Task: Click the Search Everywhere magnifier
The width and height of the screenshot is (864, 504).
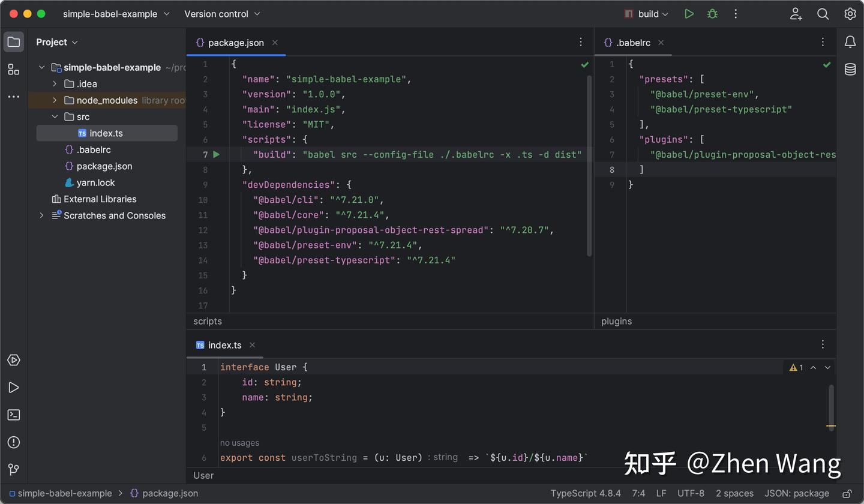Action: pyautogui.click(x=823, y=14)
